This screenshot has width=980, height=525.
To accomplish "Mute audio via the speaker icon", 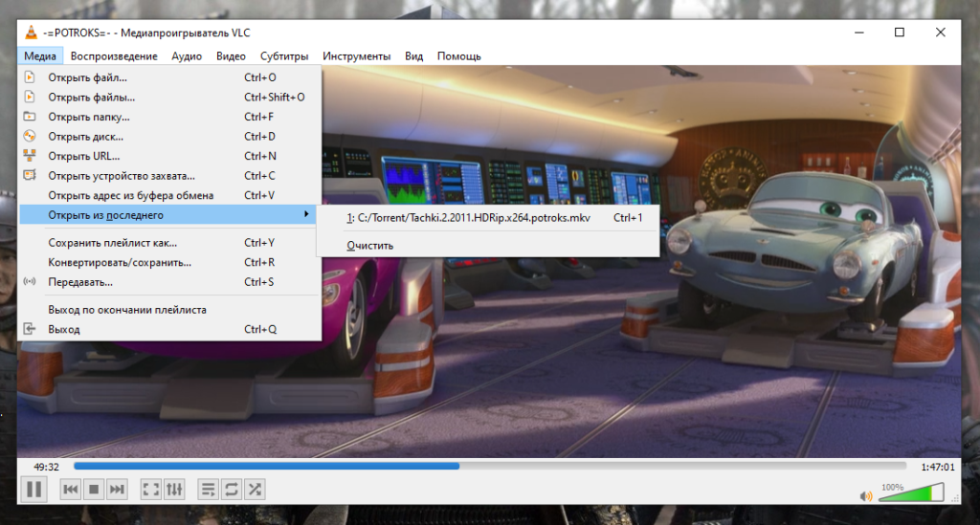I will [x=866, y=495].
